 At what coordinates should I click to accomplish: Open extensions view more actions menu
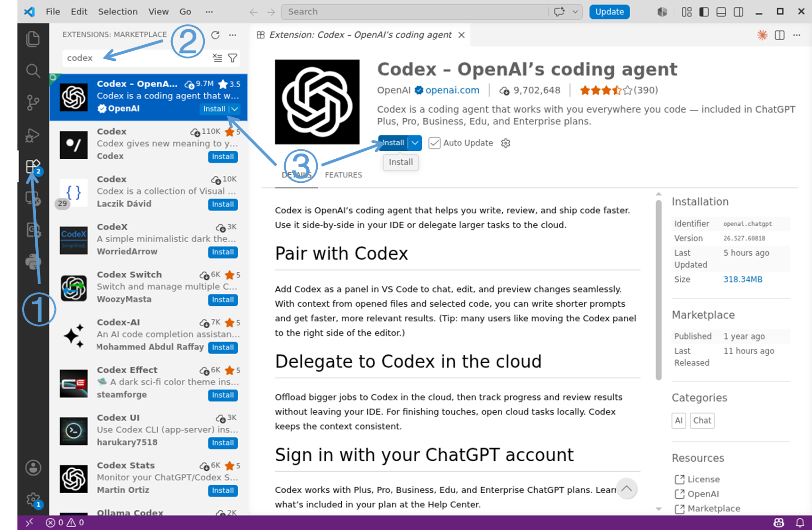coord(233,35)
